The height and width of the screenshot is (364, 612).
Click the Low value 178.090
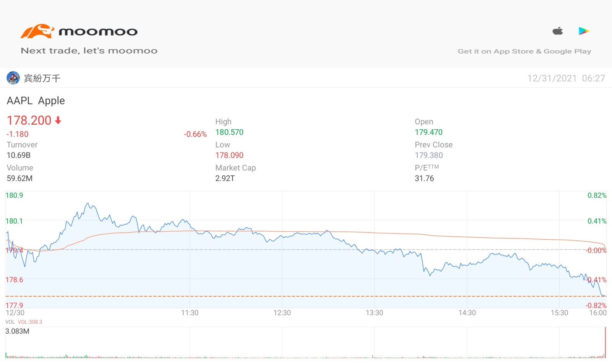(x=229, y=155)
